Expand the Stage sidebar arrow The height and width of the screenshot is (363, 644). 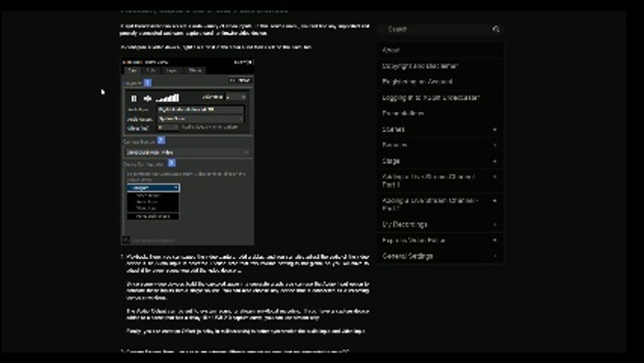[494, 161]
